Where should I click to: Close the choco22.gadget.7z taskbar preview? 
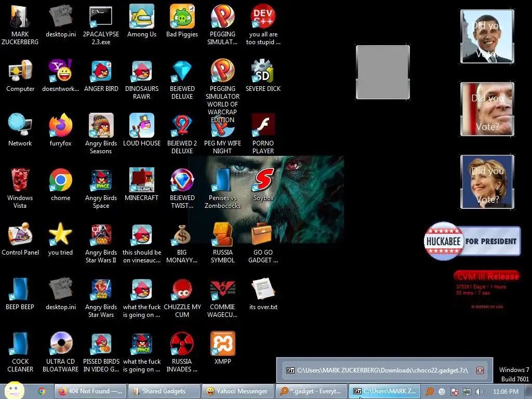coord(480,370)
